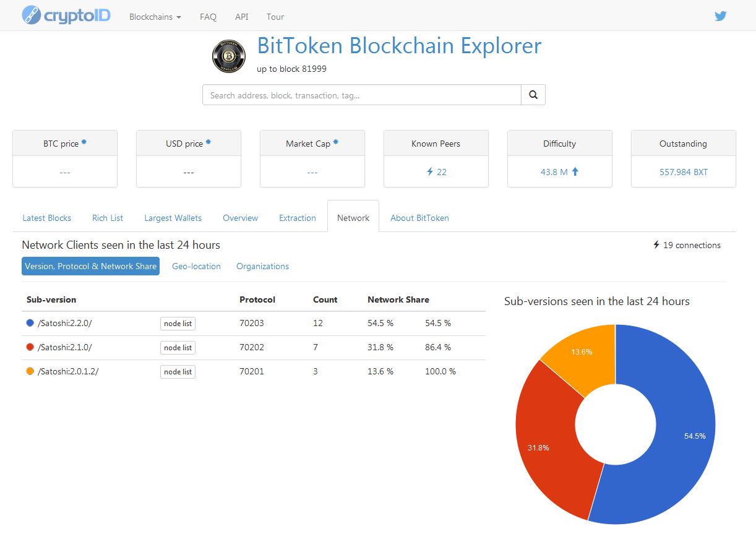This screenshot has height=534, width=756.
Task: Open the FAQ page
Action: click(208, 17)
